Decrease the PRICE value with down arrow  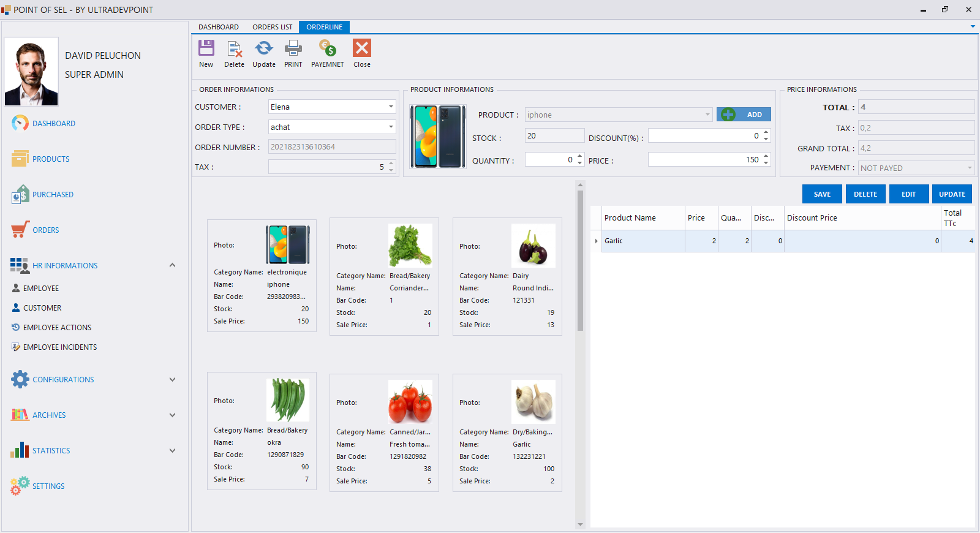[766, 163]
